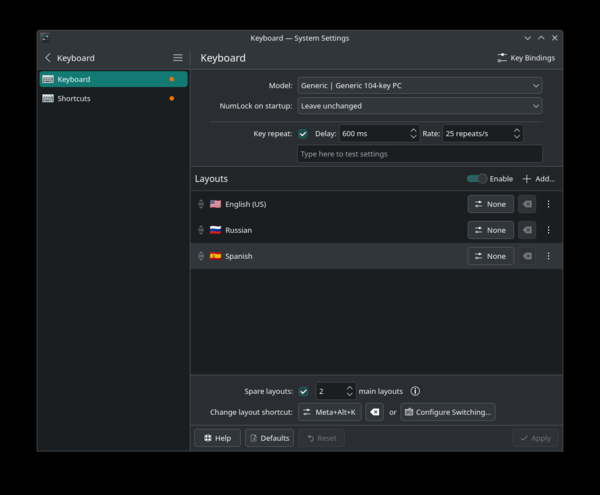Disable the Spare layouts checkbox
Viewport: 600px width, 495px height.
point(303,391)
